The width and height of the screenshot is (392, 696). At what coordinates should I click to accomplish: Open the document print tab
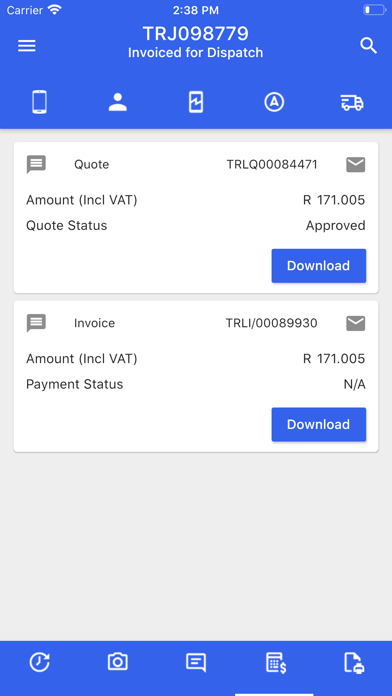pyautogui.click(x=354, y=663)
